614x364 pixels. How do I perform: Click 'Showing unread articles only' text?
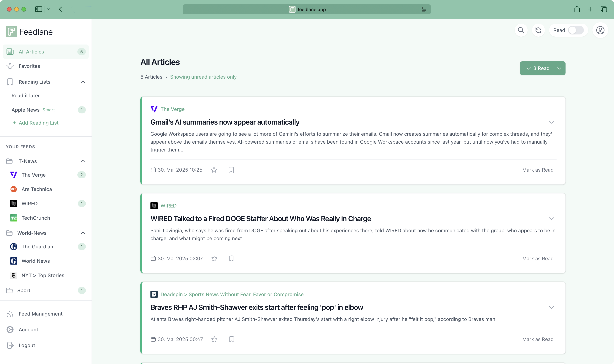[203, 77]
